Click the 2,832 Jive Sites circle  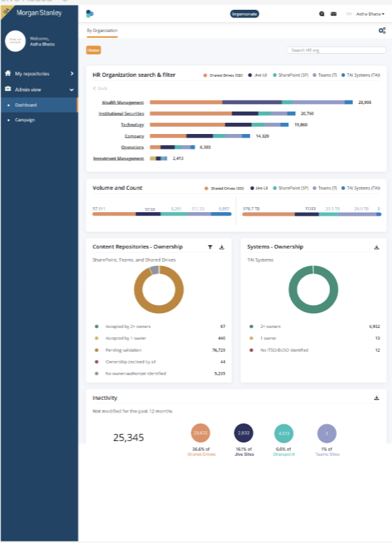[x=244, y=433]
